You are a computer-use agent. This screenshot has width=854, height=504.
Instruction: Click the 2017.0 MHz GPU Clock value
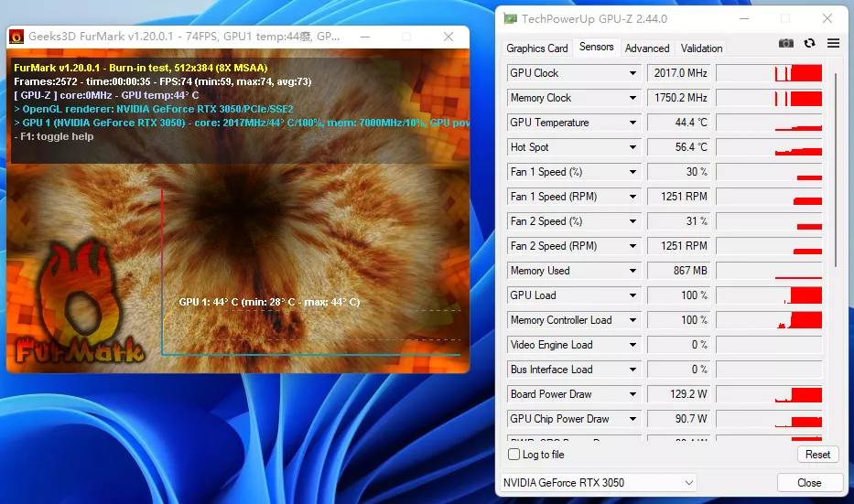click(678, 73)
